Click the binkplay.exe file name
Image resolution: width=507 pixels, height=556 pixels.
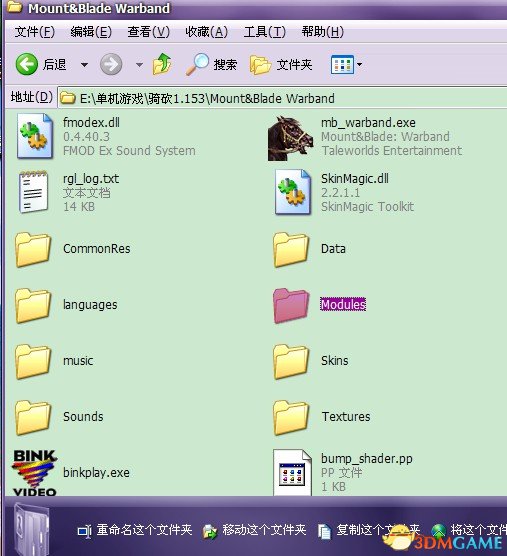pos(96,473)
